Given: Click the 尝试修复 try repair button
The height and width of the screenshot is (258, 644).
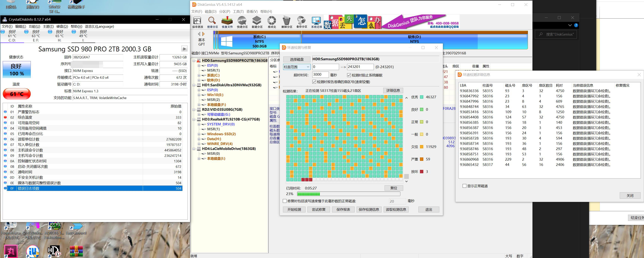Looking at the screenshot, I should coord(319,209).
